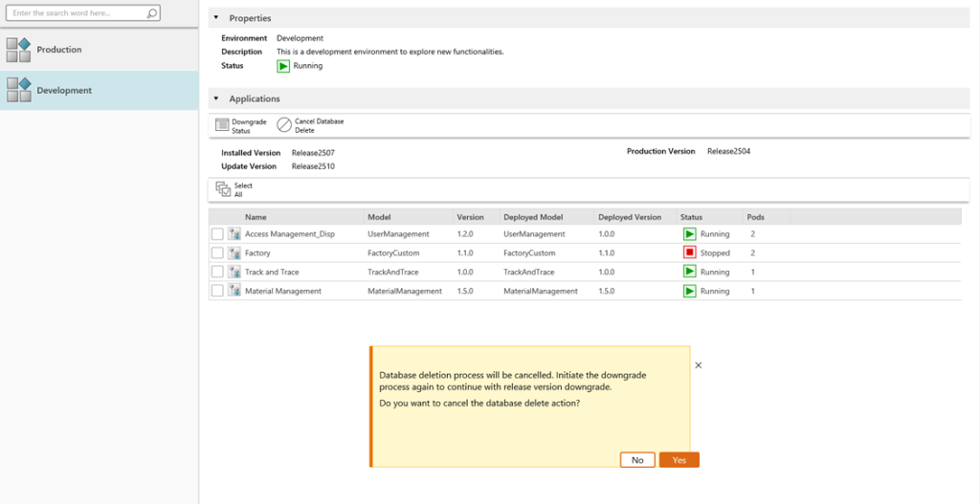This screenshot has width=980, height=504.
Task: Click the Development environment icon
Action: [x=19, y=91]
